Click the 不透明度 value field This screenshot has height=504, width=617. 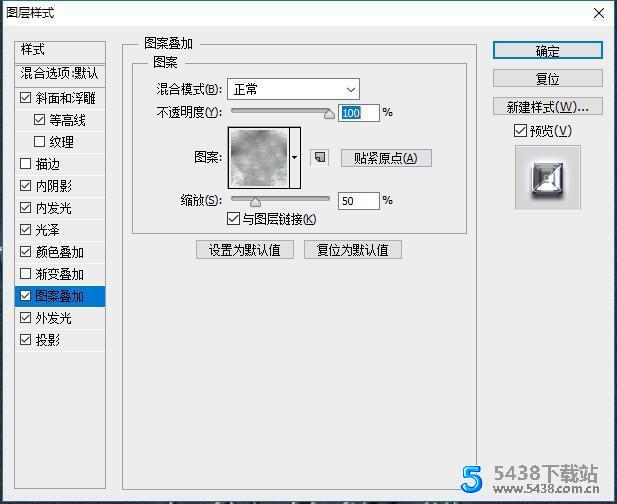359,113
